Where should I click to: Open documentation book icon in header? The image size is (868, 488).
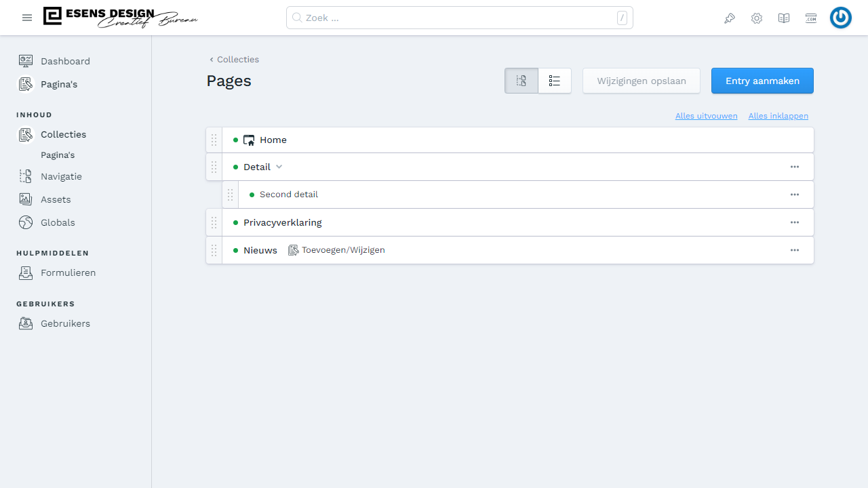click(x=784, y=18)
